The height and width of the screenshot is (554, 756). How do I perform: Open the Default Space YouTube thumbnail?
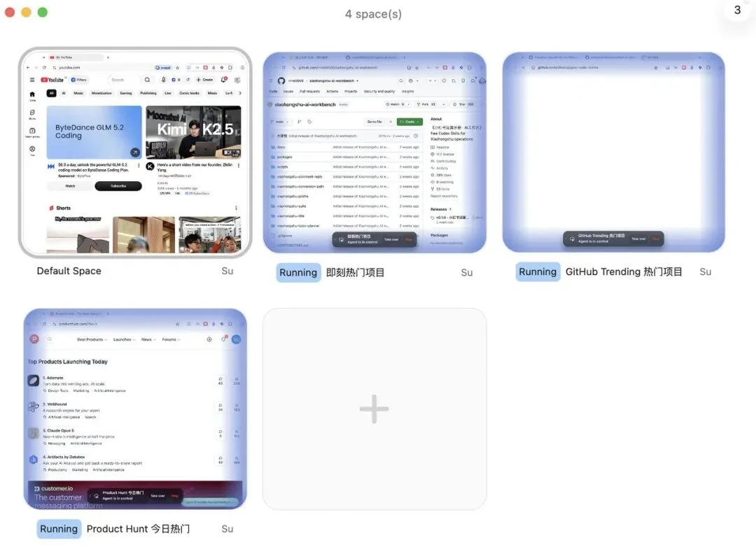tap(135, 152)
